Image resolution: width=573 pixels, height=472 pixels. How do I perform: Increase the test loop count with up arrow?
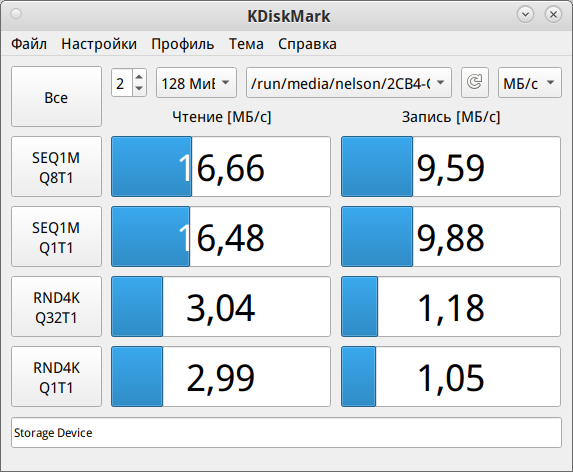[139, 77]
